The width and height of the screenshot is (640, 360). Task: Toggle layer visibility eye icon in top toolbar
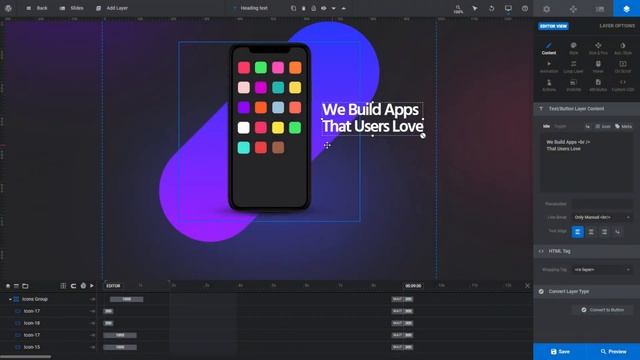coord(324,8)
